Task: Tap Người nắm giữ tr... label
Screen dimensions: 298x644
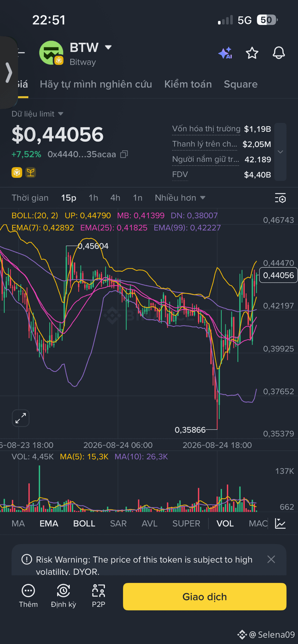Action: click(206, 159)
